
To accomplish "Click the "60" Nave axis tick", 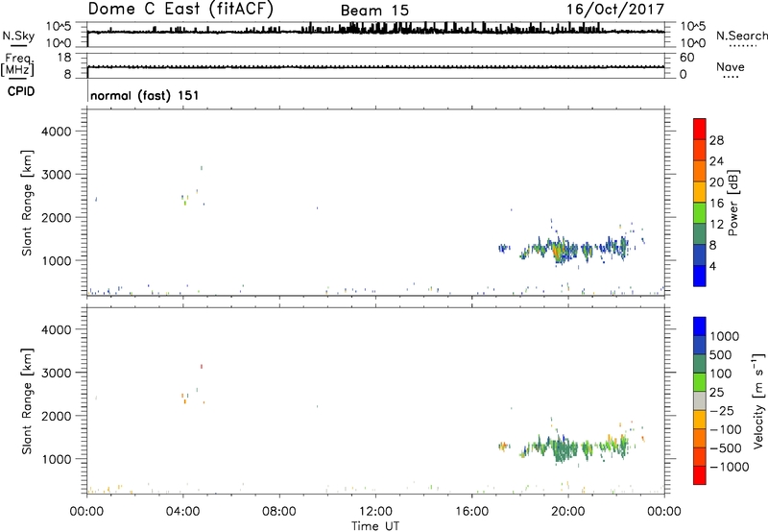I will click(687, 58).
